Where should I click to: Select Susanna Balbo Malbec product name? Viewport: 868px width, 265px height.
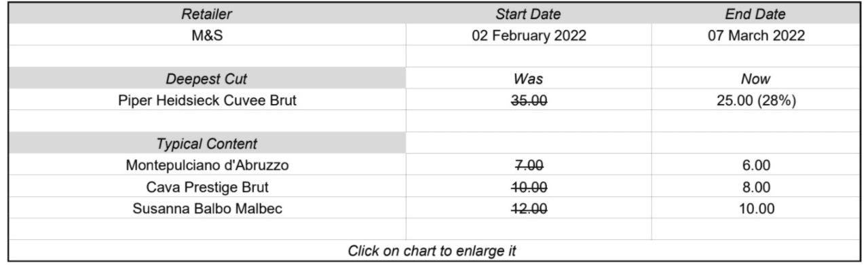click(206, 209)
